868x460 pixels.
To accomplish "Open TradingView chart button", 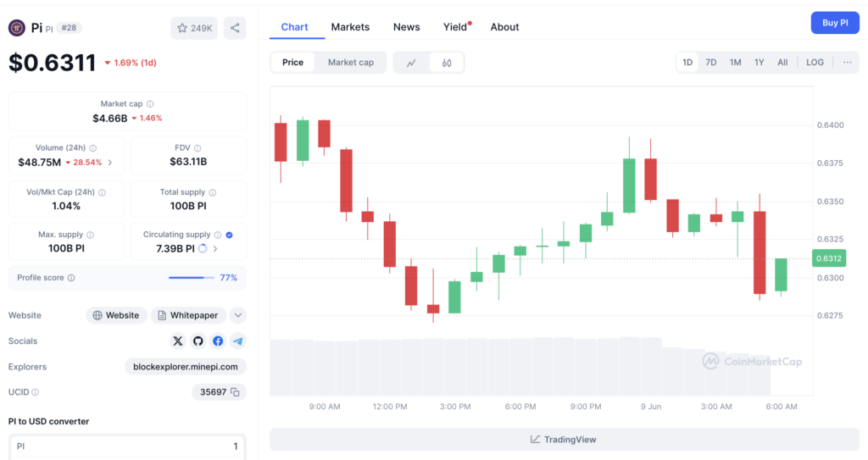I will tap(564, 440).
